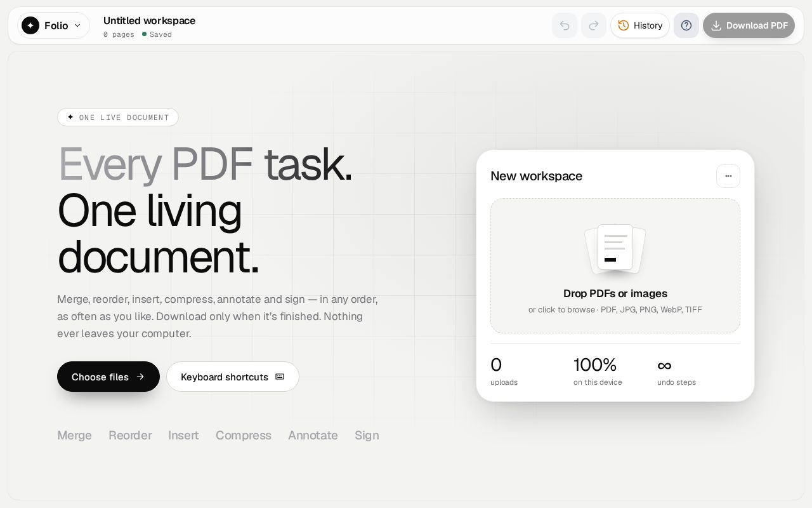Click the infinity undo steps statistic
Image resolution: width=812 pixels, height=508 pixels.
click(676, 371)
